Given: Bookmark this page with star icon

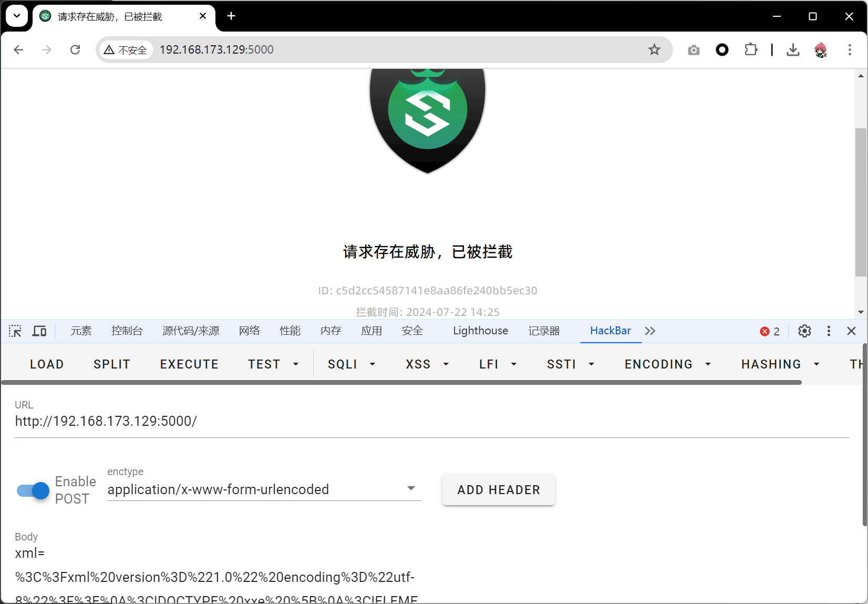Looking at the screenshot, I should click(x=654, y=50).
